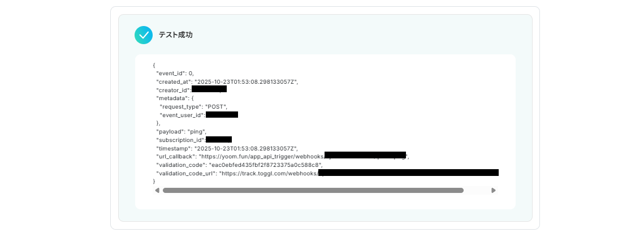Screen dimensions: 644x241
Task: Click the created_at timestamp value
Action: (x=246, y=81)
